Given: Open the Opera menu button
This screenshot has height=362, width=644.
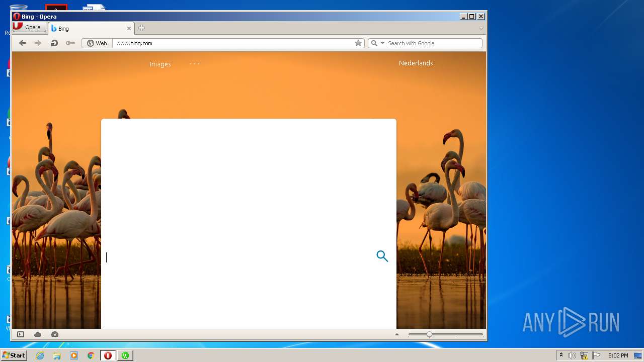Looking at the screenshot, I should coord(30,27).
